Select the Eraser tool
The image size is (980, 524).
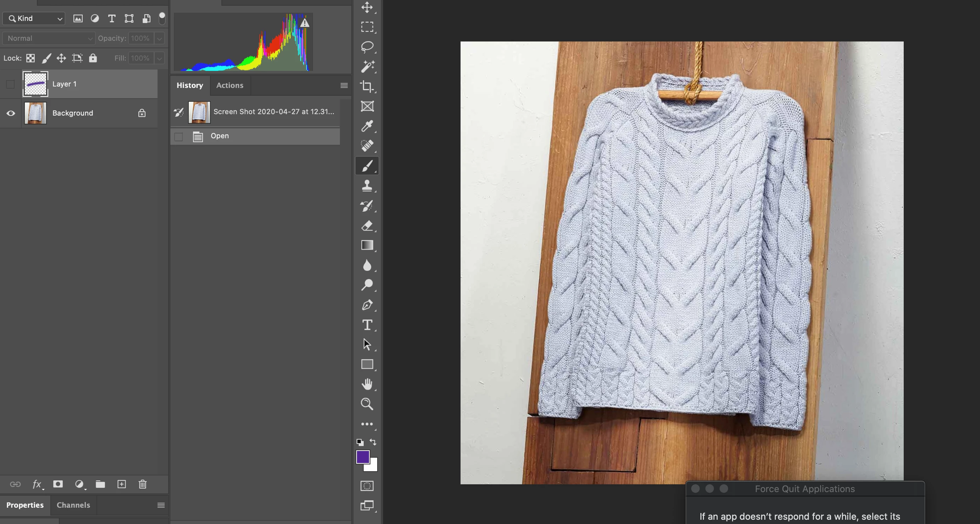[x=367, y=225]
